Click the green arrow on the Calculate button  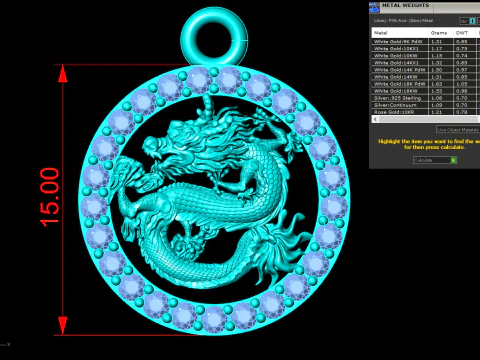(x=453, y=160)
